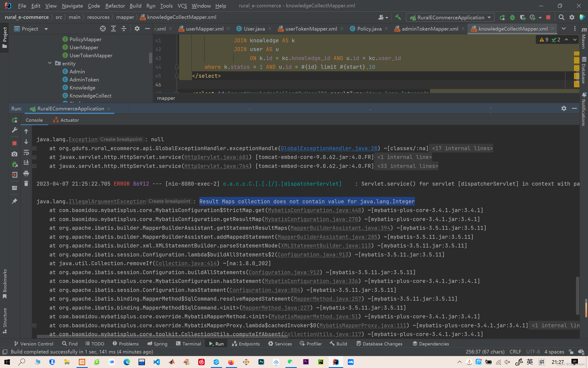Open Windows Start menu
Screen dimensions: 588x368
tap(7, 362)
